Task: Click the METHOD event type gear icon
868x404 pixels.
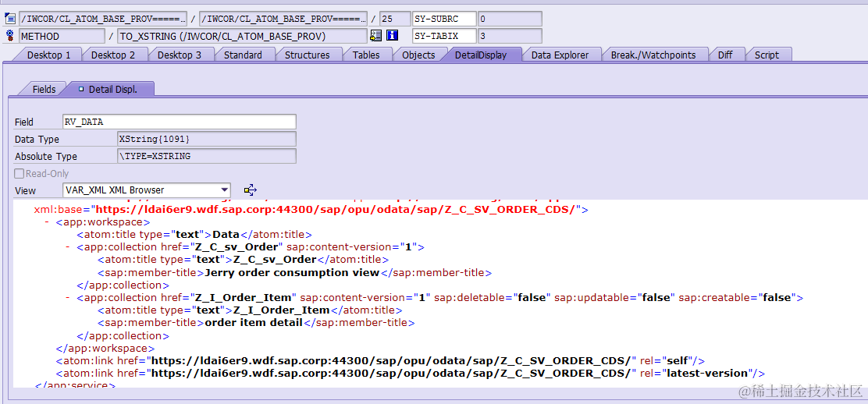Action: (9, 36)
